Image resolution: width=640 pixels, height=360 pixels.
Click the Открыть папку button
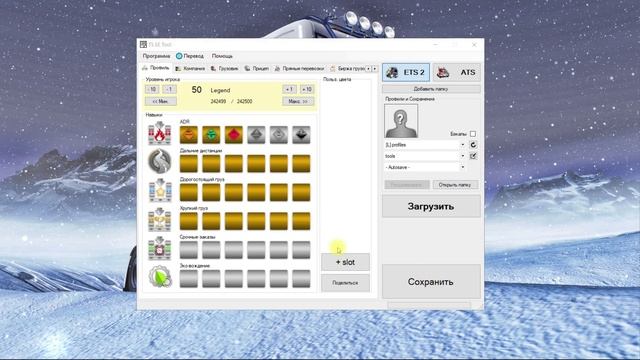click(455, 185)
